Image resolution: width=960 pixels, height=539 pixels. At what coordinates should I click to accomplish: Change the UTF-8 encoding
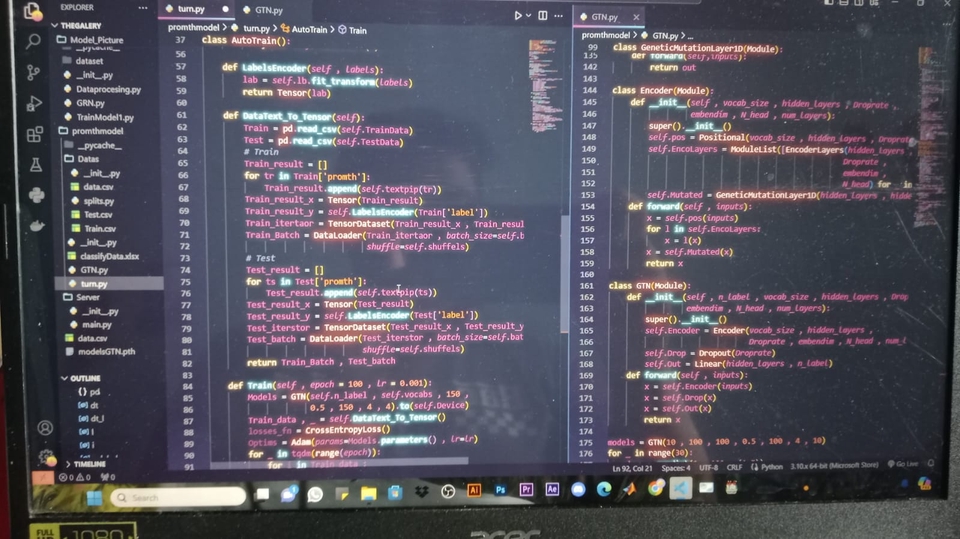click(x=708, y=467)
